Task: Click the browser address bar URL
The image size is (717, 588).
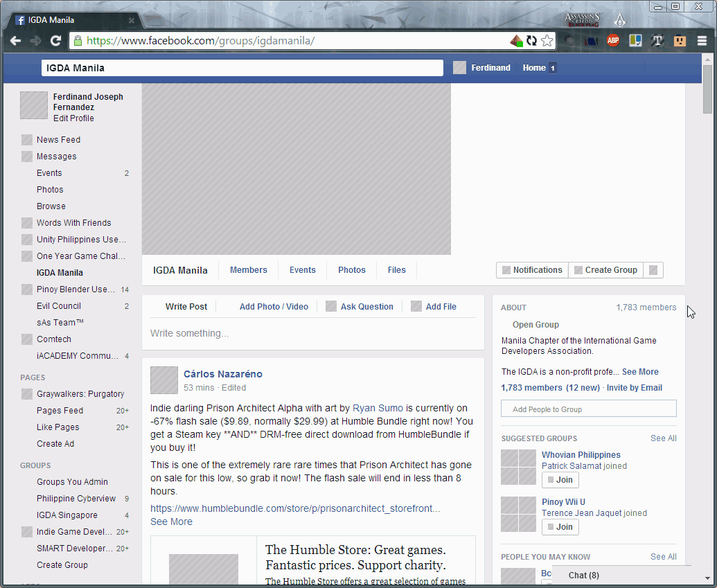Action: coord(200,41)
